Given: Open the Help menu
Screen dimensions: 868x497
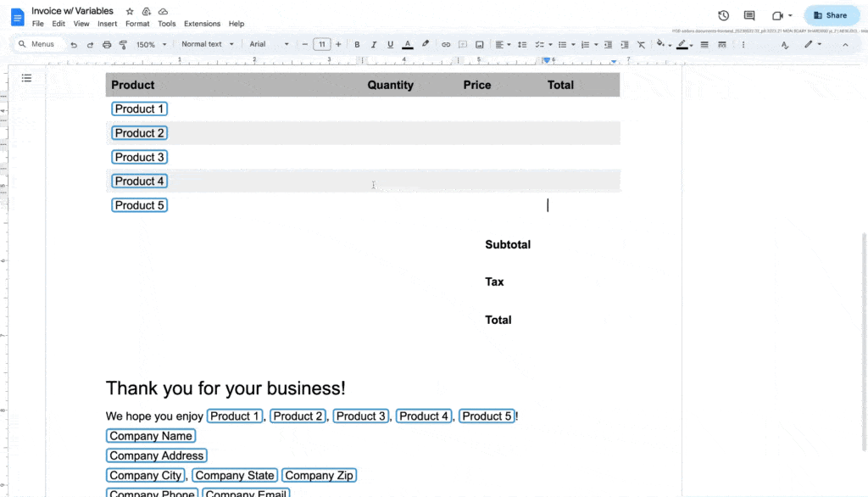Looking at the screenshot, I should coord(236,24).
